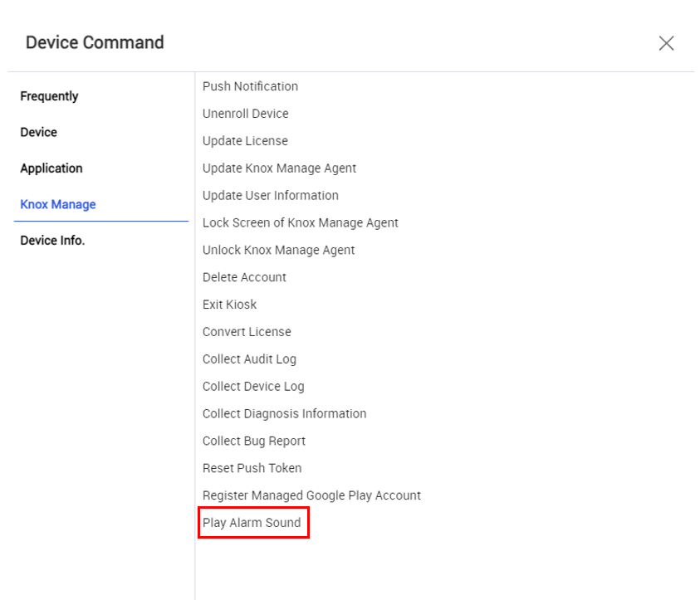Click Collect Device Log command
Viewport: 700px width, 600px height.
[253, 386]
